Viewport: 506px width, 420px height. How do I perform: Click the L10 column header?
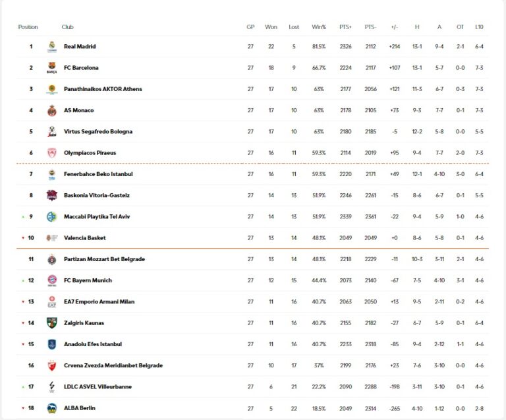[x=479, y=27]
